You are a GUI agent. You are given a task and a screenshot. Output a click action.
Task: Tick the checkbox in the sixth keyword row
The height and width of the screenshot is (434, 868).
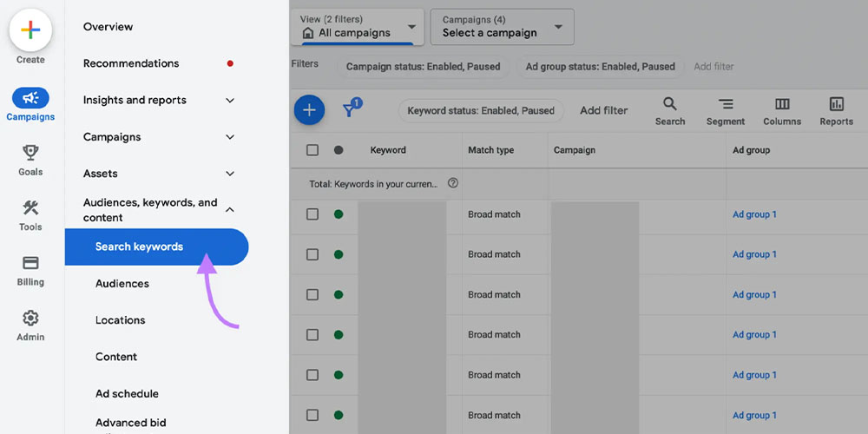312,415
